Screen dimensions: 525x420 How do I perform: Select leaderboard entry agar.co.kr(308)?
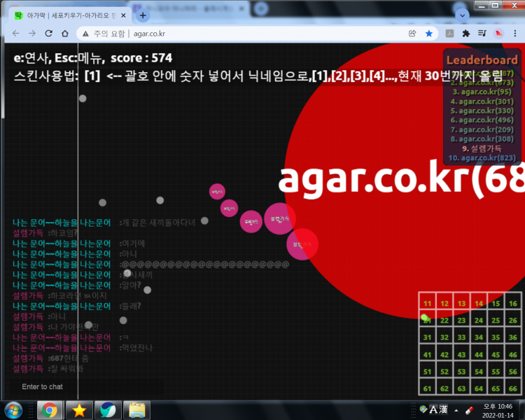point(482,139)
